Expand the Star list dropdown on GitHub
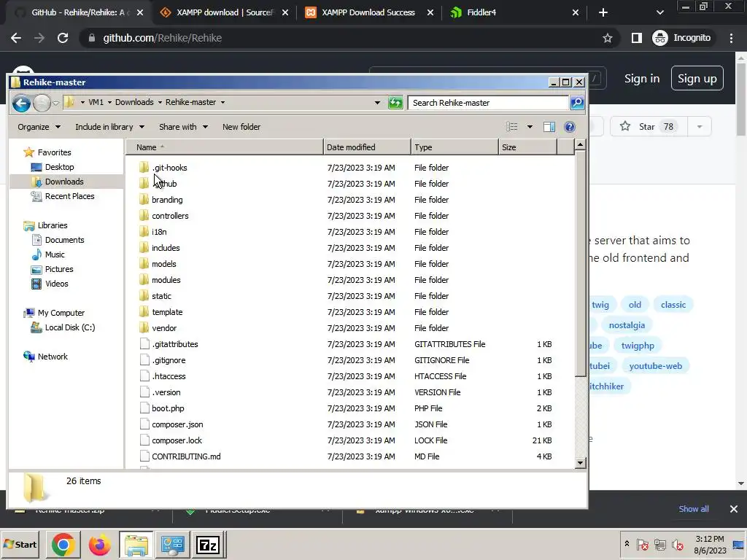The height and width of the screenshot is (560, 747). pyautogui.click(x=700, y=127)
